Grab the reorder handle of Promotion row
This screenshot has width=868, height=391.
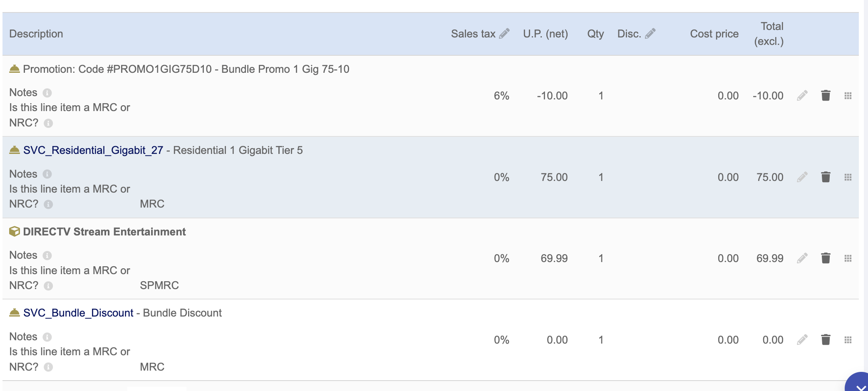(848, 96)
